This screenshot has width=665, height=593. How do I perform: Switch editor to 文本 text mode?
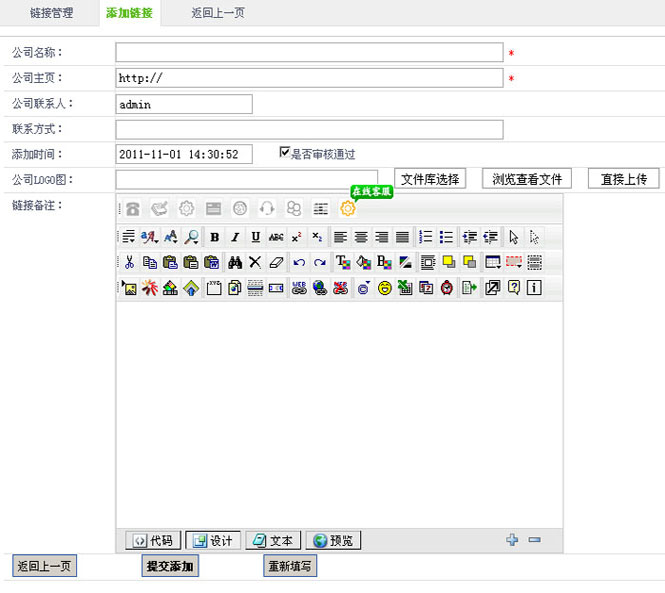click(x=273, y=540)
